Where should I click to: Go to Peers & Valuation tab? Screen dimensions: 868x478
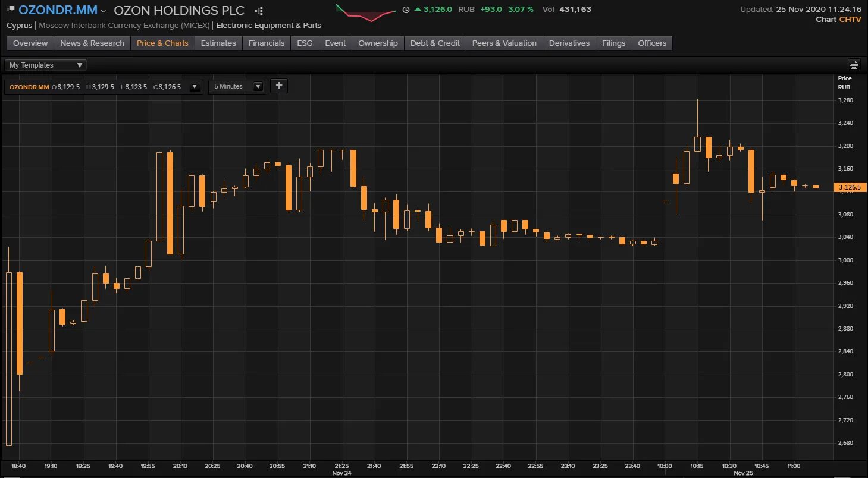point(504,43)
